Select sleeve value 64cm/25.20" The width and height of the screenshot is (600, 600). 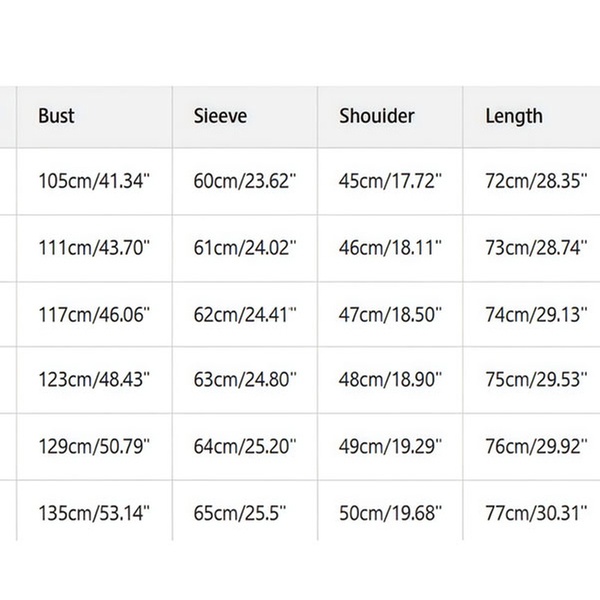pyautogui.click(x=245, y=448)
